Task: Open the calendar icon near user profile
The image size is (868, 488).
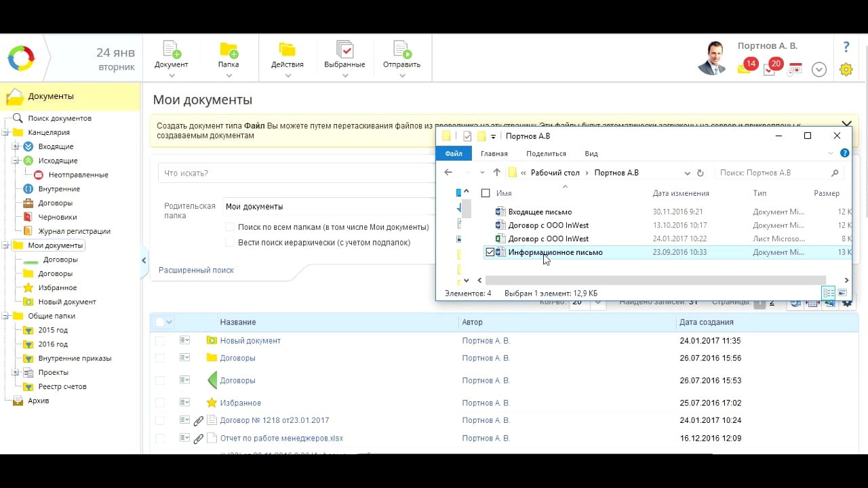Action: tap(795, 68)
